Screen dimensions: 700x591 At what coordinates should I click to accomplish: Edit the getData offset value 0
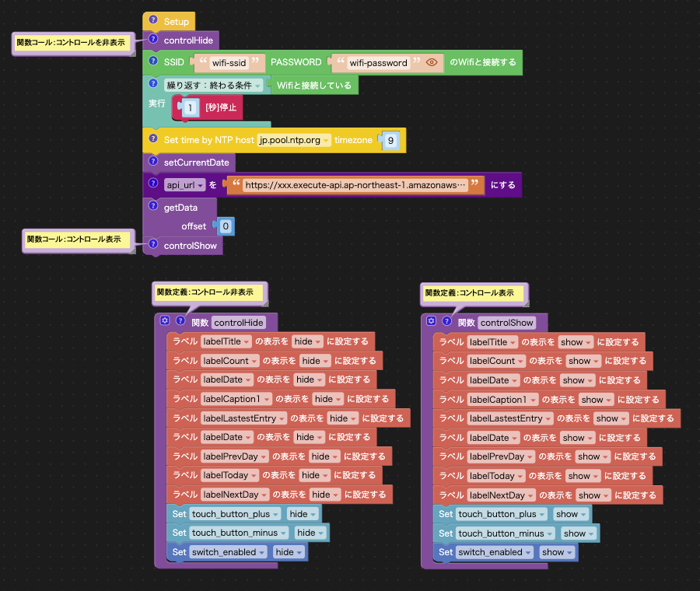pos(226,226)
